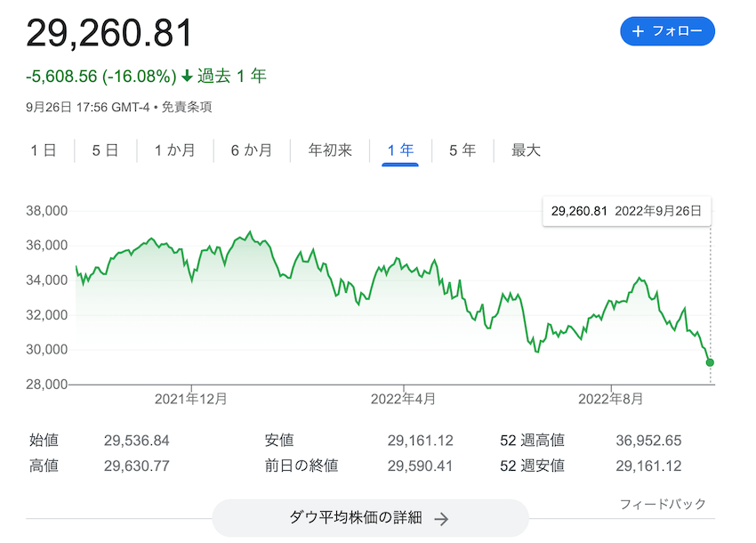
Task: Click the high value 29,630.77
Action: [136, 466]
